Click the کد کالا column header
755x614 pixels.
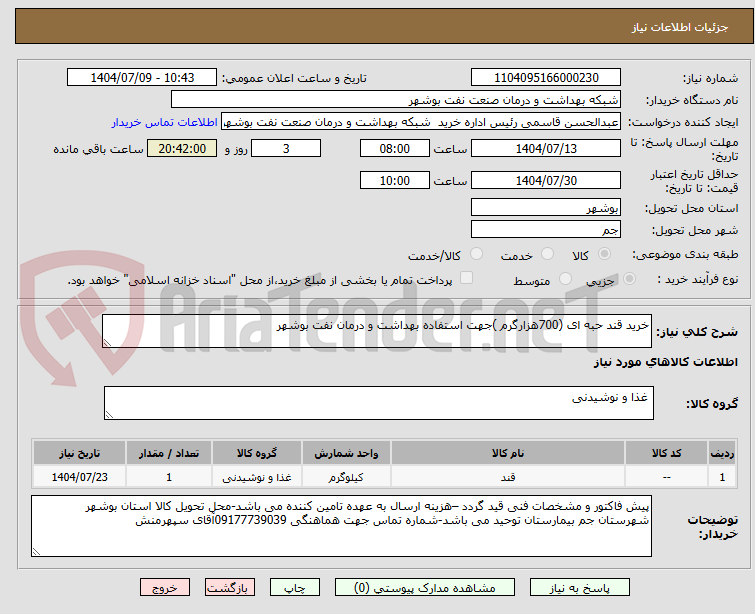pyautogui.click(x=666, y=453)
